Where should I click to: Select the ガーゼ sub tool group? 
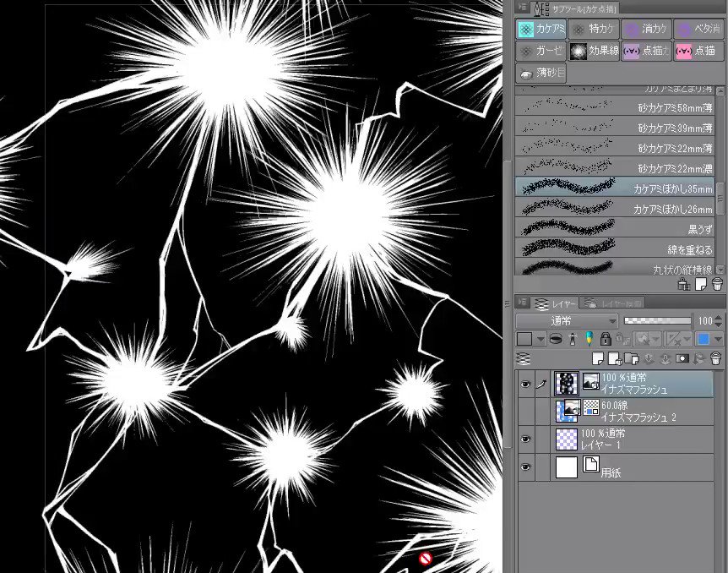pos(541,51)
